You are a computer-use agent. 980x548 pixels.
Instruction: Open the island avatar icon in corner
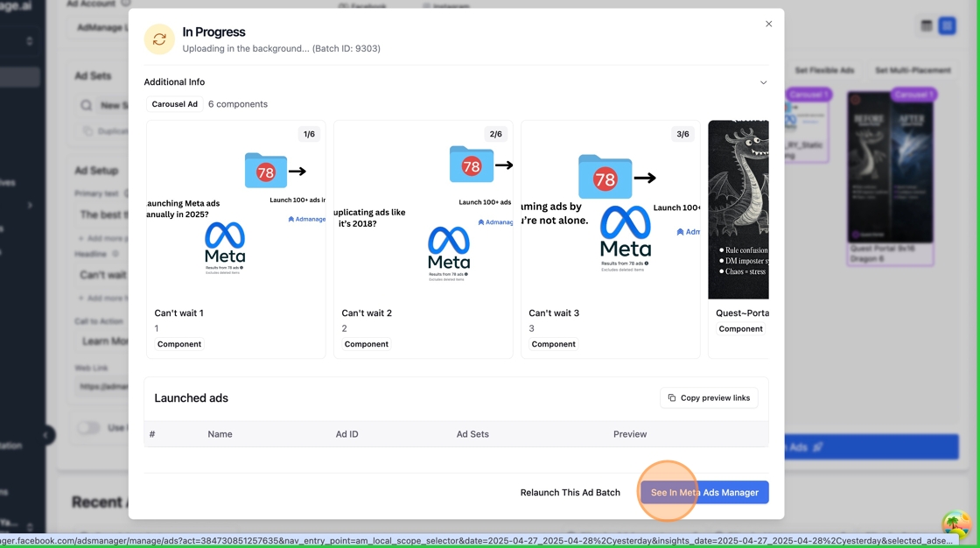(956, 523)
